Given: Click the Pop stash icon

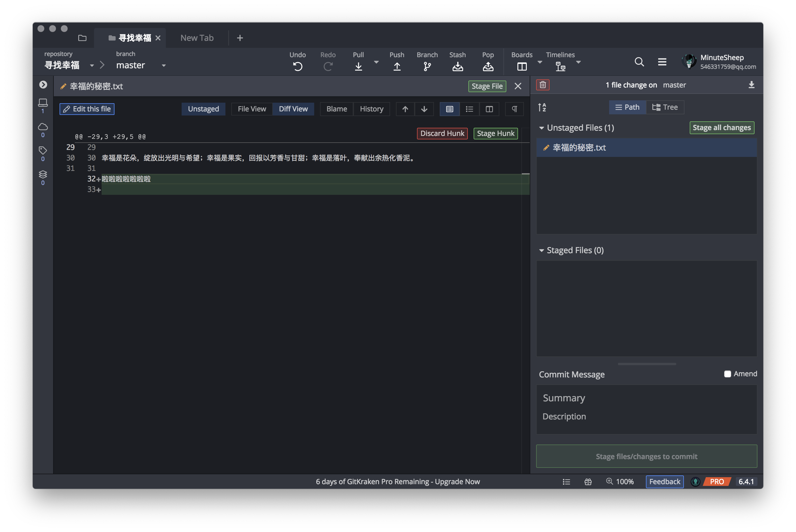Looking at the screenshot, I should 488,66.
